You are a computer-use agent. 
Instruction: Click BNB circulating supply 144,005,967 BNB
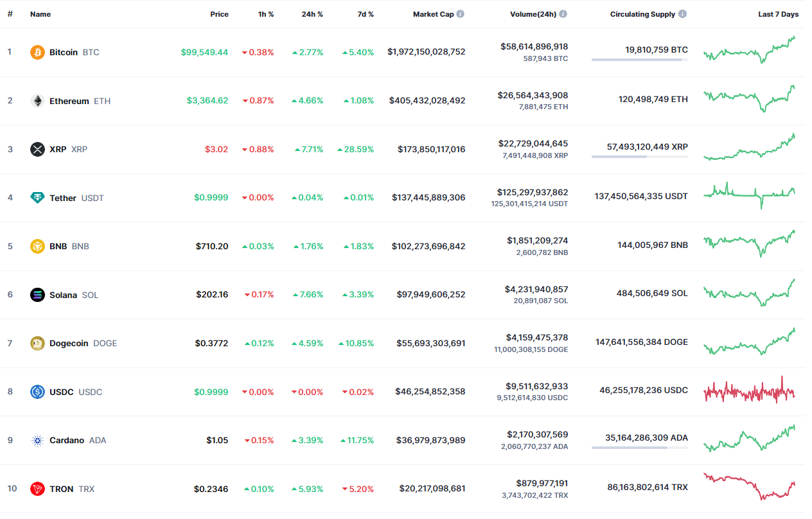tap(651, 245)
